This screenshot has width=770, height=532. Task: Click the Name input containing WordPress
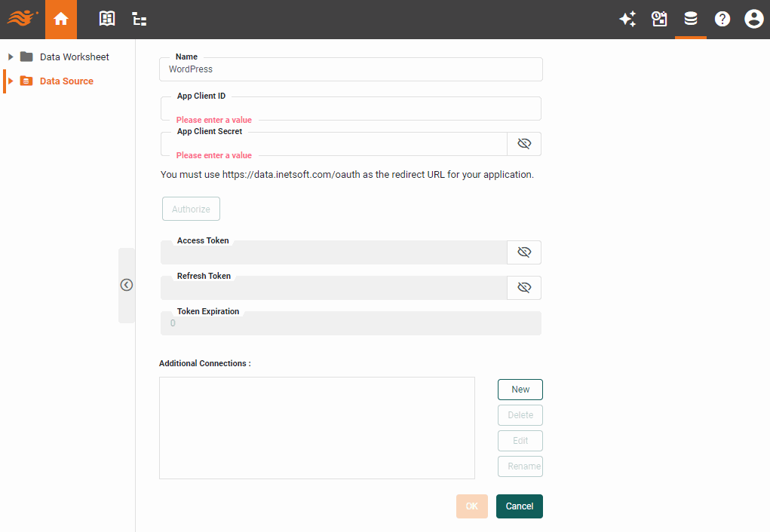pos(350,69)
